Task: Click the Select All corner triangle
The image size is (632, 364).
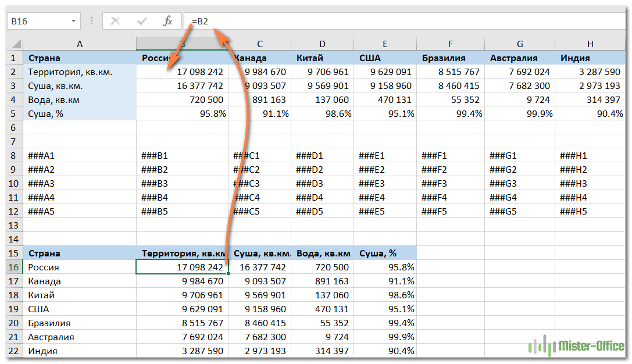Action: pos(16,44)
